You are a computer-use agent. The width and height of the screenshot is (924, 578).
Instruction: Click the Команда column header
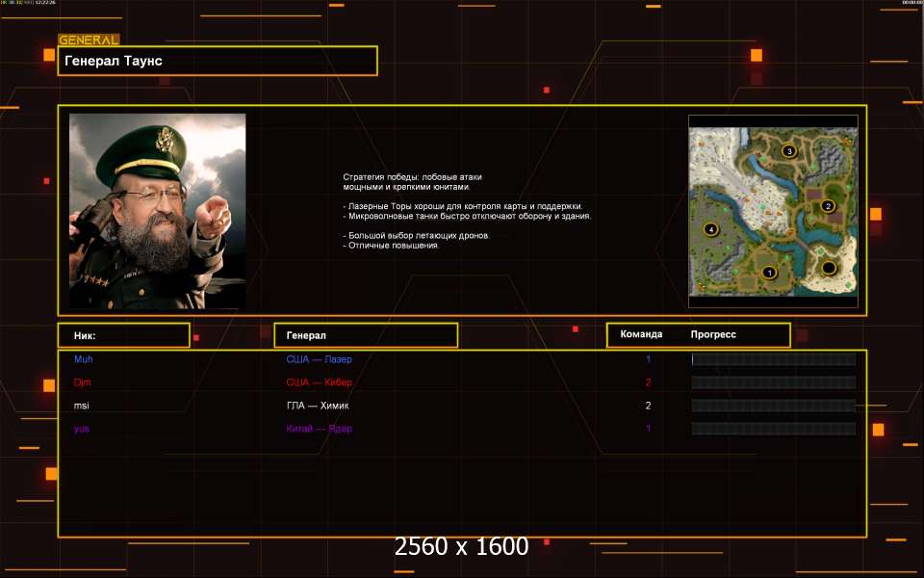641,335
